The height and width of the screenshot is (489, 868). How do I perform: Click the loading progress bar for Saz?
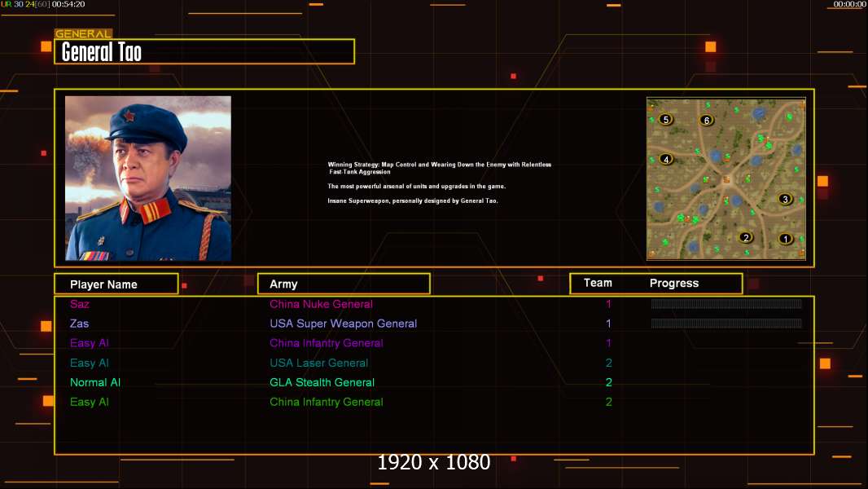pyautogui.click(x=726, y=303)
